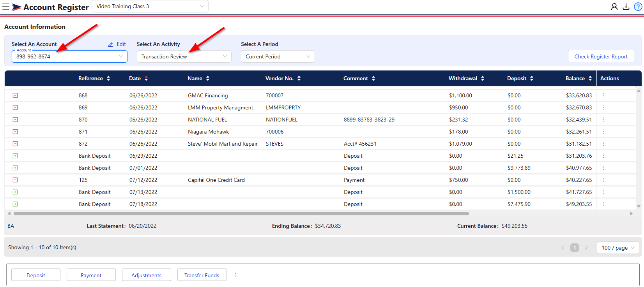
Task: Click comment 8899-83783-3823-29
Action: pos(369,120)
